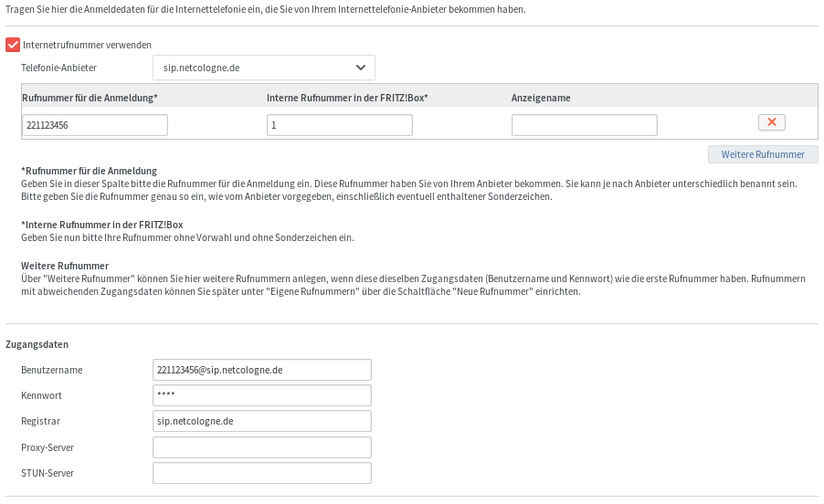Focus the Rufnummer für die Anmeldung field
824x504 pixels.
[95, 125]
